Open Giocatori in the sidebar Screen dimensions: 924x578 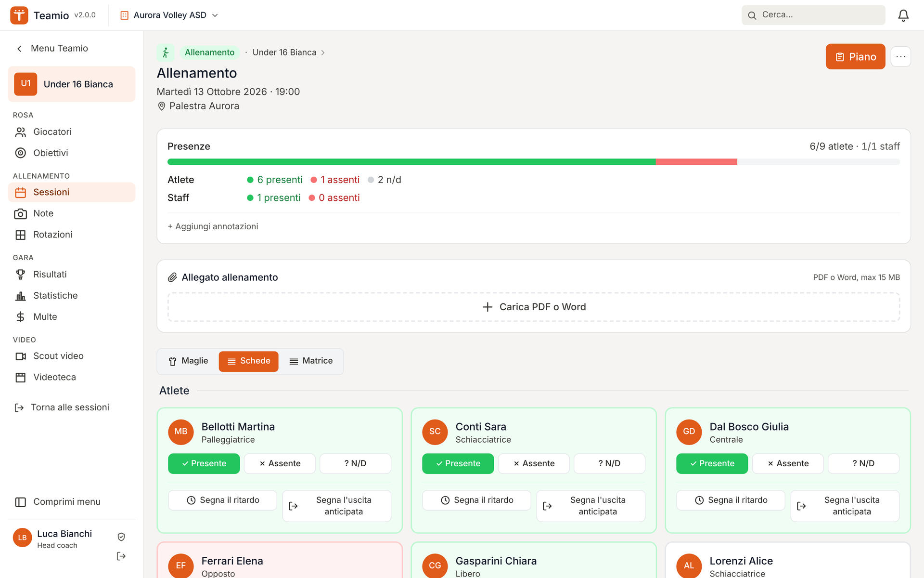coord(71,132)
